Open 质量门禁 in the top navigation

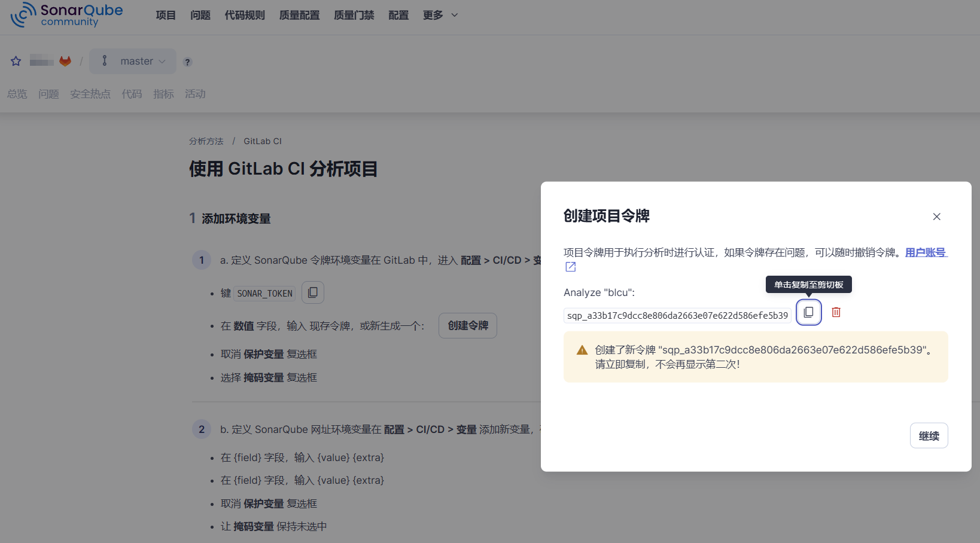(354, 15)
